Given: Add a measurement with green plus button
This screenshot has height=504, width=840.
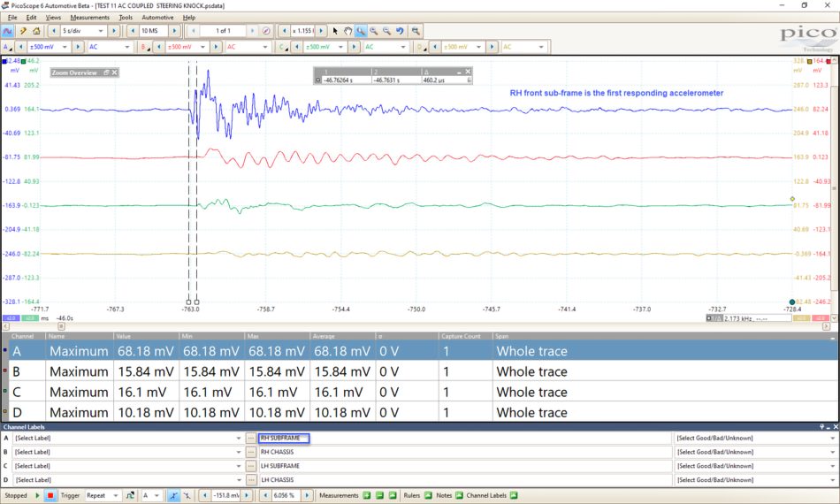Looking at the screenshot, I should pos(367,495).
